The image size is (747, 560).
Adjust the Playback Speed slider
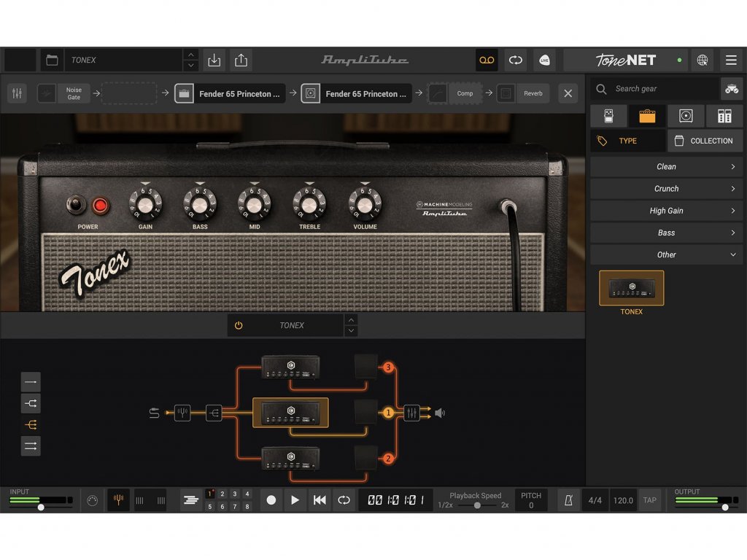[476, 505]
